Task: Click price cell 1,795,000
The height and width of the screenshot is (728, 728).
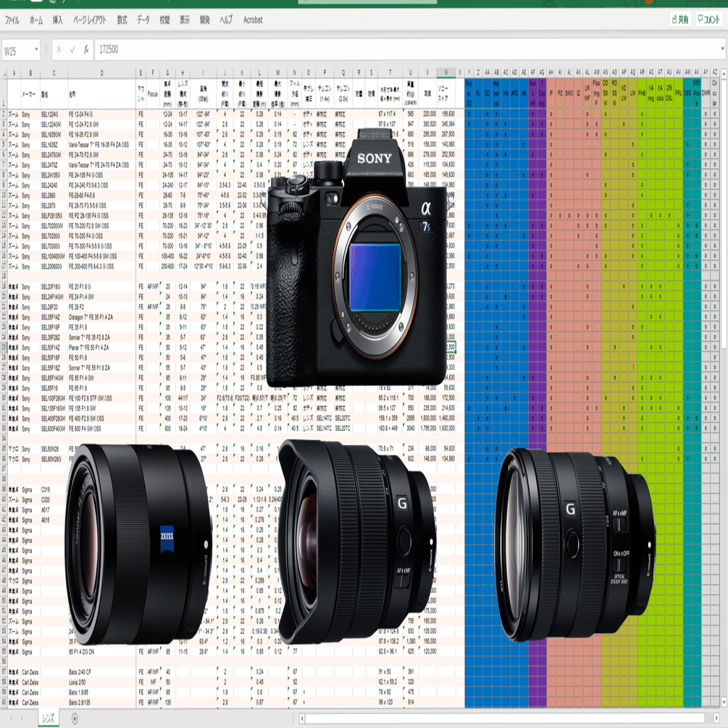Action: click(x=427, y=429)
